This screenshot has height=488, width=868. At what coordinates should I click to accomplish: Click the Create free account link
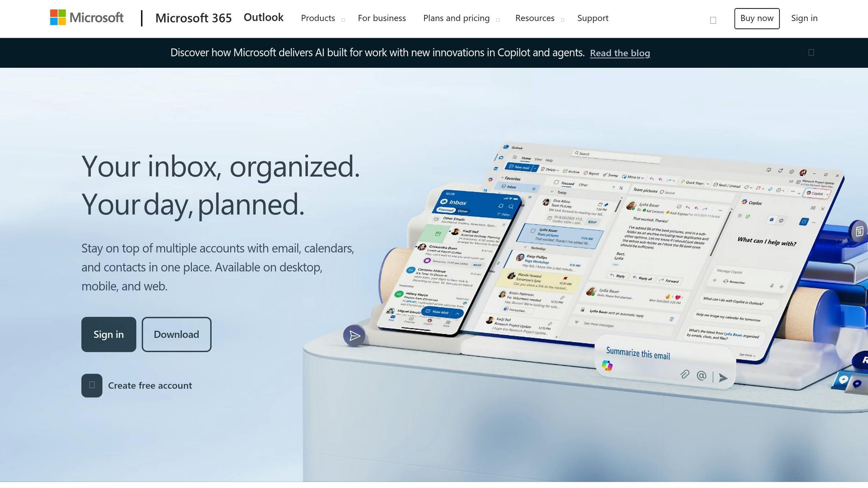(x=150, y=385)
